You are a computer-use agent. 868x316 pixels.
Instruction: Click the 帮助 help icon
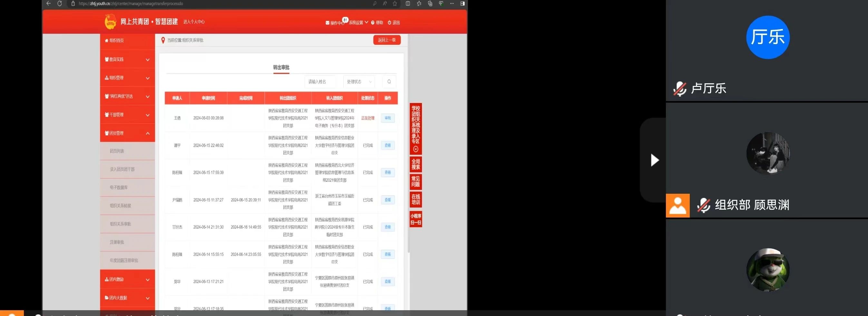point(373,23)
